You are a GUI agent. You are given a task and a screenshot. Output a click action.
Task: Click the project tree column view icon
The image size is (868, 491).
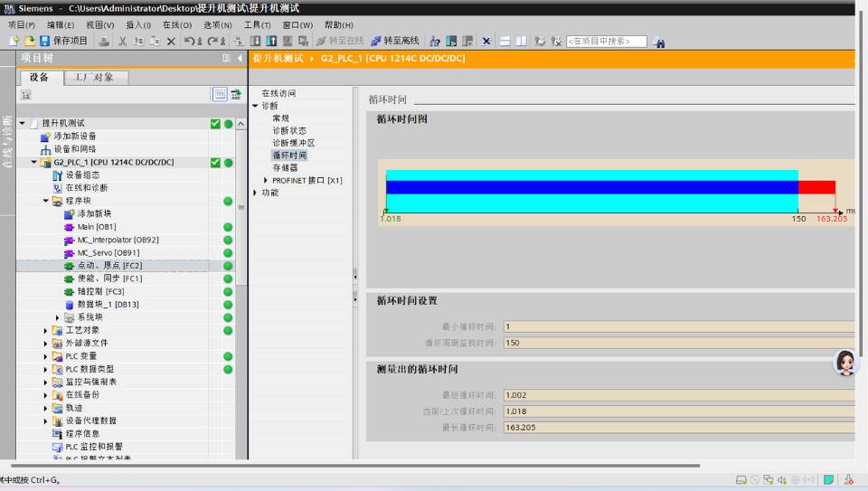coord(226,58)
